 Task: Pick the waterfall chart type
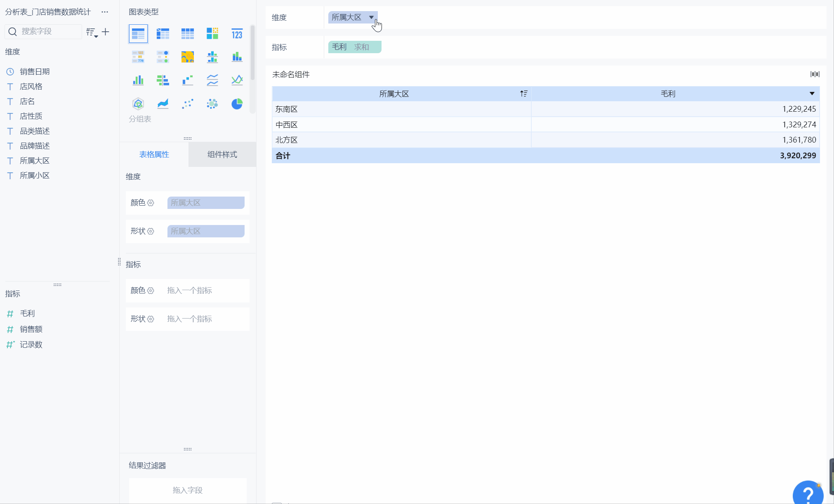[x=188, y=80]
